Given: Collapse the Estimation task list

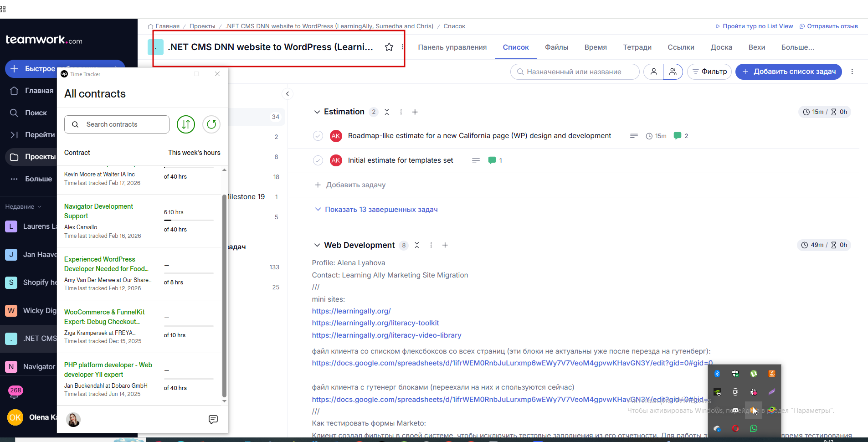Looking at the screenshot, I should point(317,112).
